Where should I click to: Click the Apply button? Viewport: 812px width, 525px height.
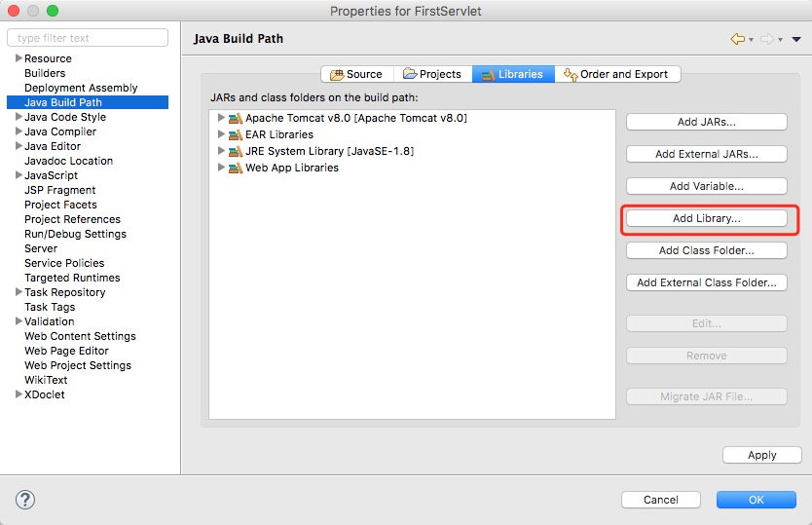(x=761, y=455)
